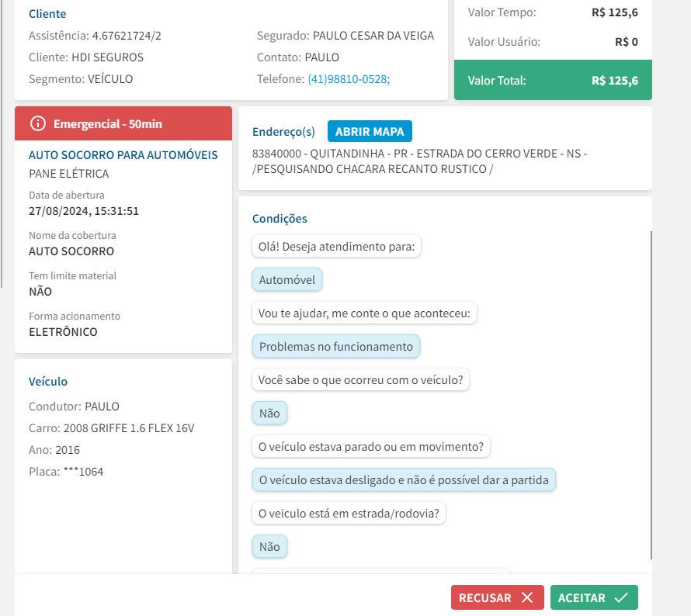Click the "Problemas no funcionamento" answer bubble

tap(335, 347)
